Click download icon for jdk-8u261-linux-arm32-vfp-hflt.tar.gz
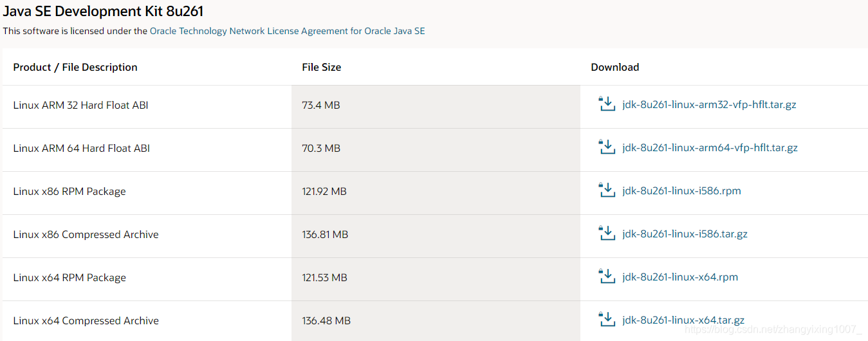The image size is (868, 341). pos(607,104)
